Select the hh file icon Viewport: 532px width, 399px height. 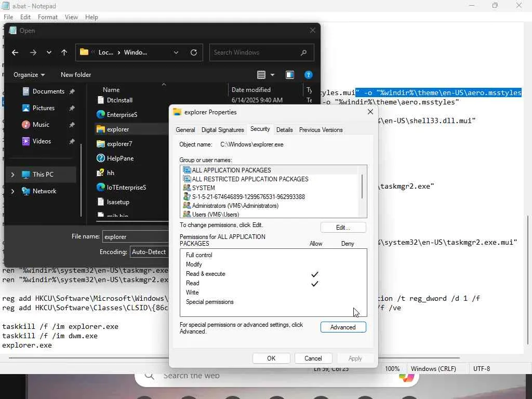(x=100, y=173)
